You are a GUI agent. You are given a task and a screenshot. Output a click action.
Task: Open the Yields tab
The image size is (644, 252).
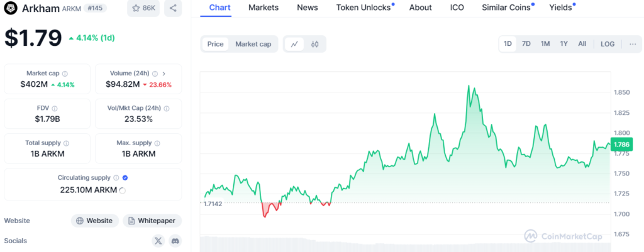click(x=560, y=8)
